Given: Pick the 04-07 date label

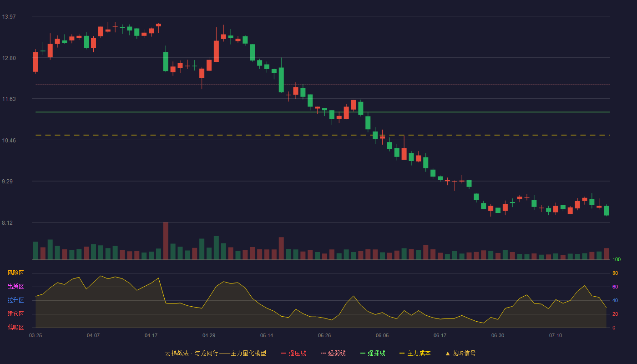Looking at the screenshot, I should pyautogui.click(x=93, y=335).
